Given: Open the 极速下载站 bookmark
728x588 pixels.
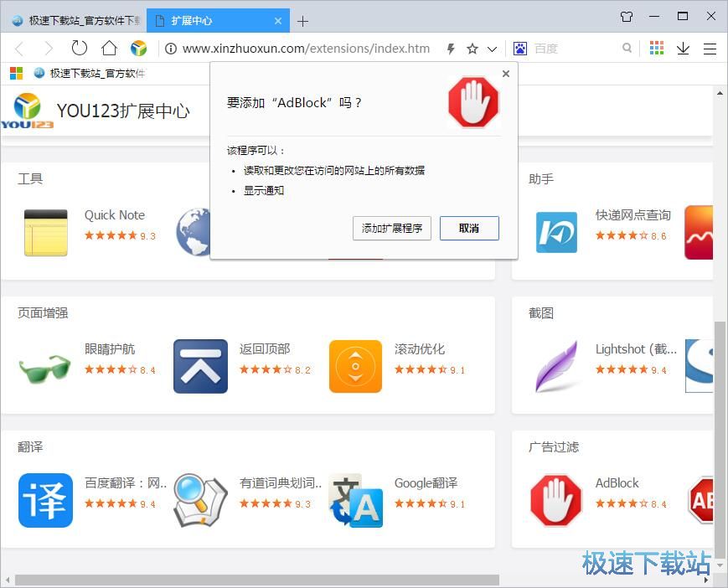Looking at the screenshot, I should pos(89,73).
